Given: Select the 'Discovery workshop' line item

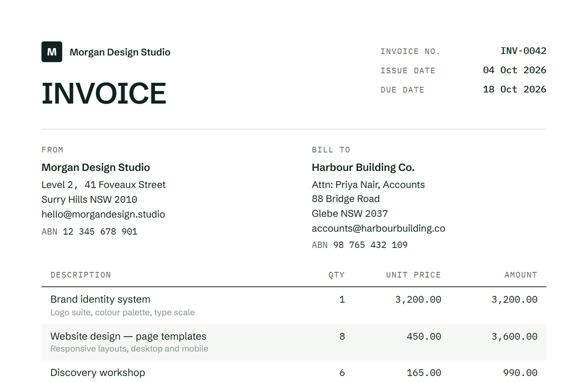Looking at the screenshot, I should [98, 373].
